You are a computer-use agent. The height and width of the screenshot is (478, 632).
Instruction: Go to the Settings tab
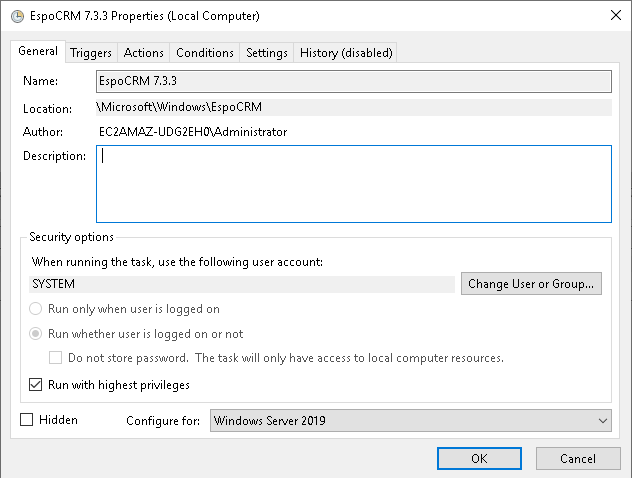(x=267, y=53)
